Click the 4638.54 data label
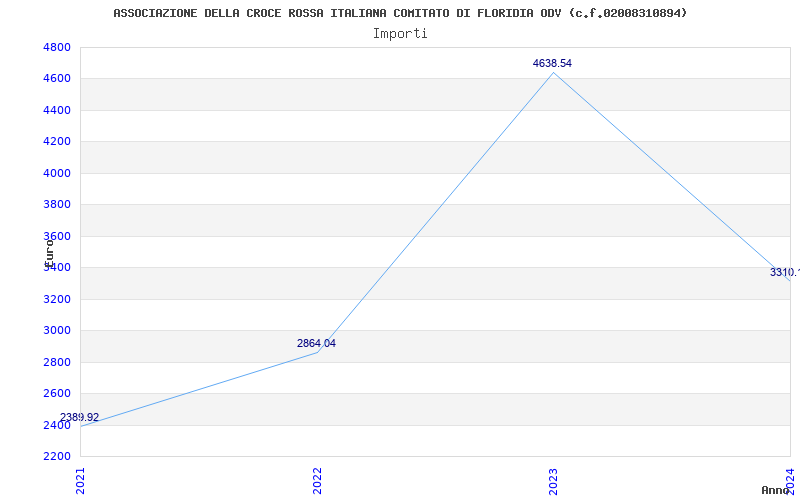Viewport: 800px width, 500px height. (552, 63)
